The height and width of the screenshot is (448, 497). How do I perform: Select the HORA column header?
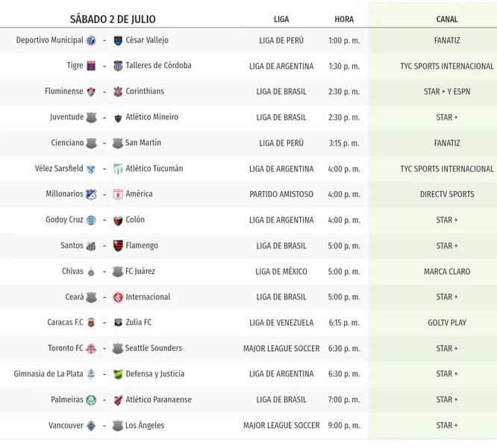point(344,19)
